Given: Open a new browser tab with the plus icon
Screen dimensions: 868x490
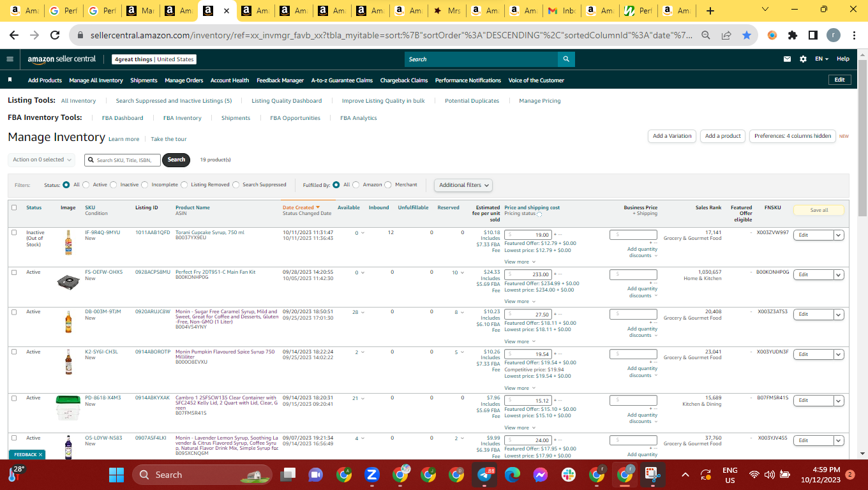Looking at the screenshot, I should pos(710,11).
